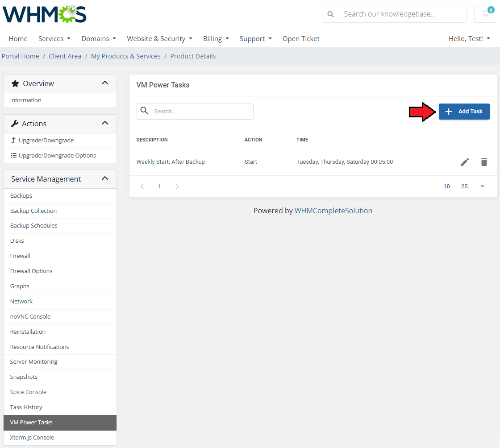Follow My Products & Services breadcrumb
500x448 pixels.
pyautogui.click(x=126, y=56)
